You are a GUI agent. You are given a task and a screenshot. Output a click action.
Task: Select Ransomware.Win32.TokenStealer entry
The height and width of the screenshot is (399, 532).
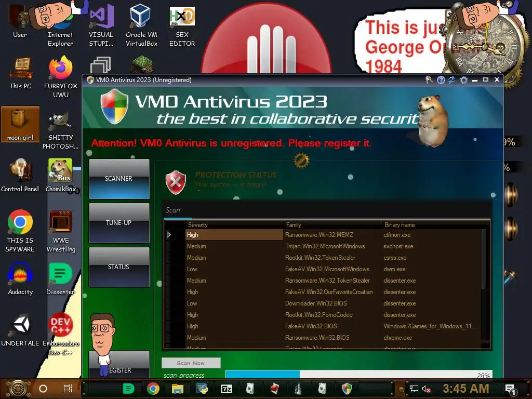(327, 281)
